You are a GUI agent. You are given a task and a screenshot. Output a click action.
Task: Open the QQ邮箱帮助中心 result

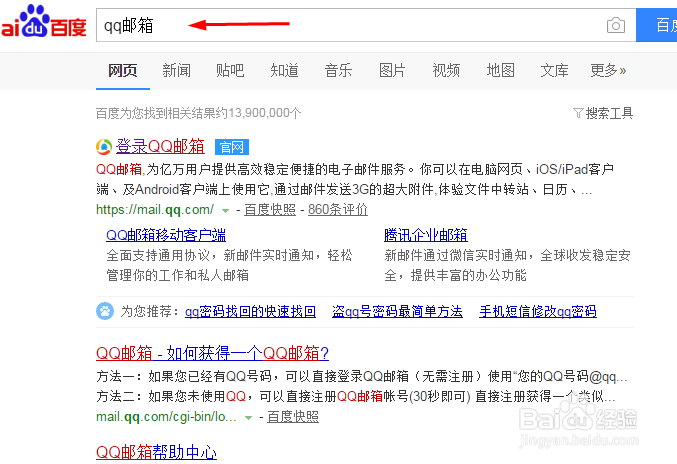tap(156, 452)
